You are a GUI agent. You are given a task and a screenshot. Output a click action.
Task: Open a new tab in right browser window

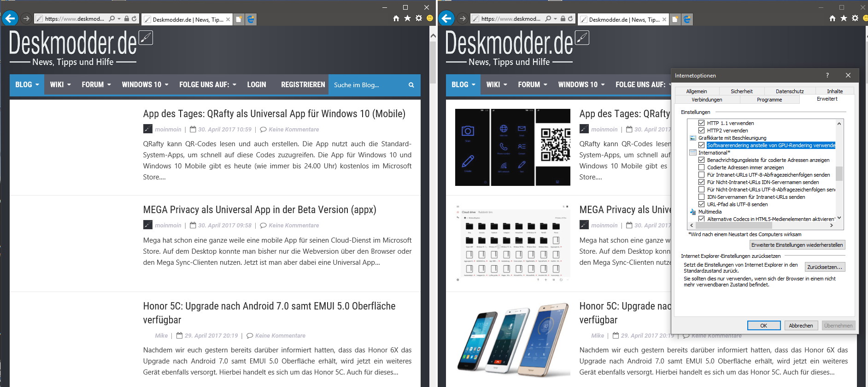(x=675, y=19)
